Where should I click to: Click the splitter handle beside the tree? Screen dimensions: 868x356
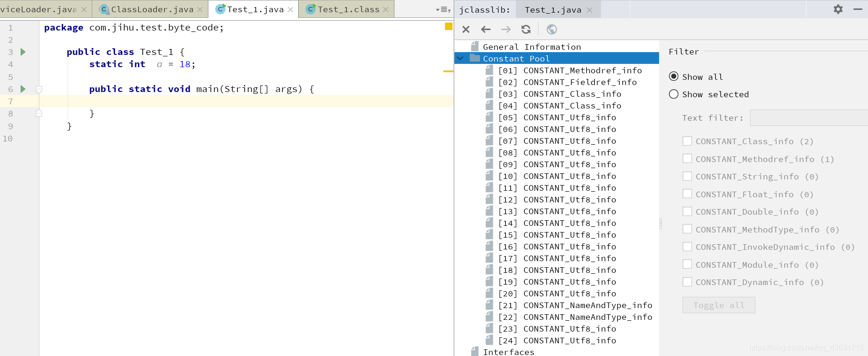tap(661, 223)
